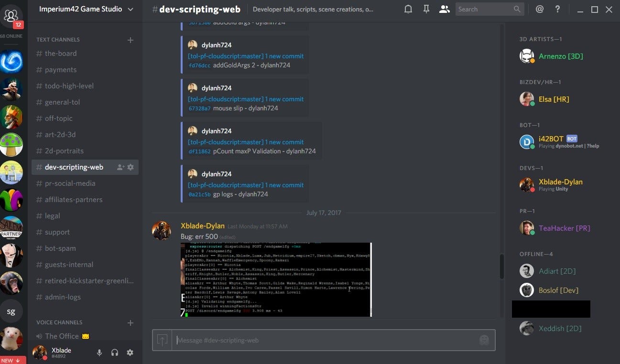Click Xblade-Dylan username on the bug message

tap(203, 226)
